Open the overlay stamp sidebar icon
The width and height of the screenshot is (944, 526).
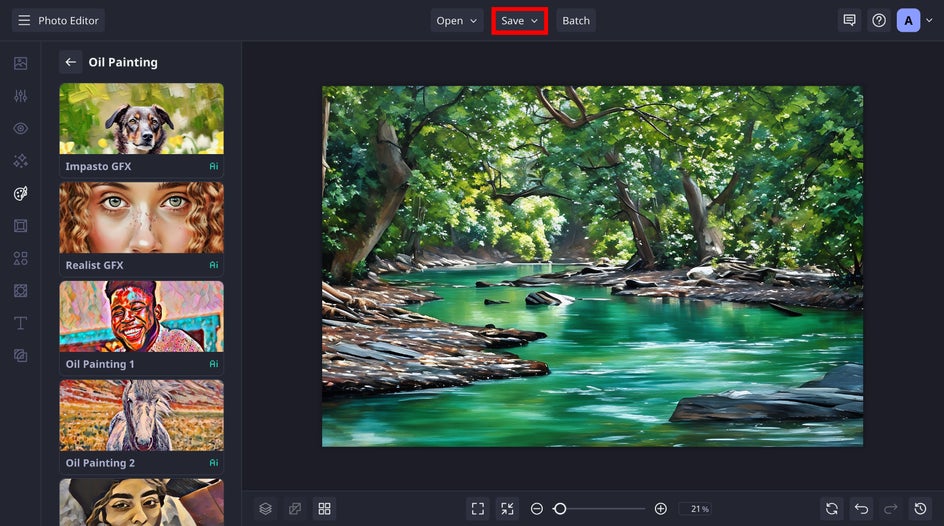20,356
